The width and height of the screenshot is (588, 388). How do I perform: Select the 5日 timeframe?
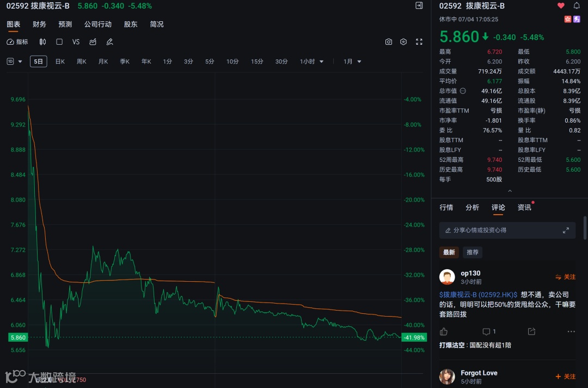(x=38, y=61)
